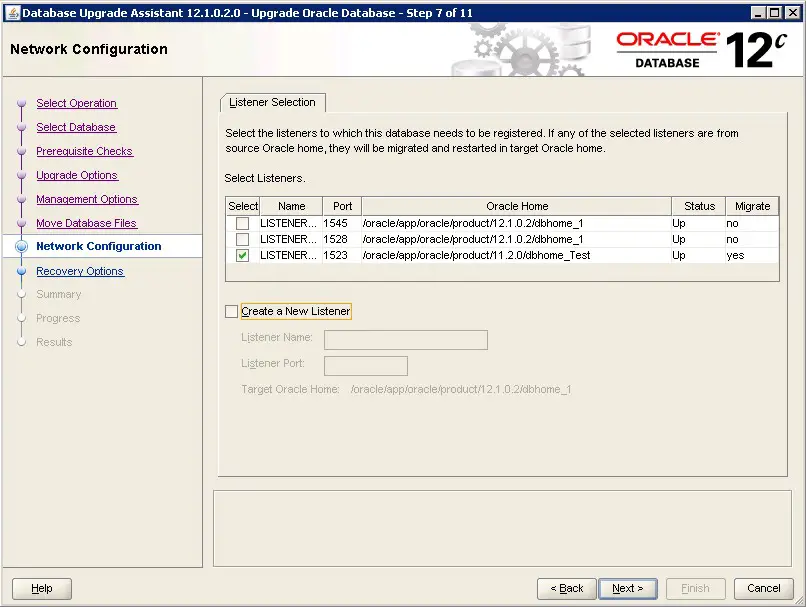Click the Migrate column header
This screenshot has height=607, width=806.
[753, 206]
